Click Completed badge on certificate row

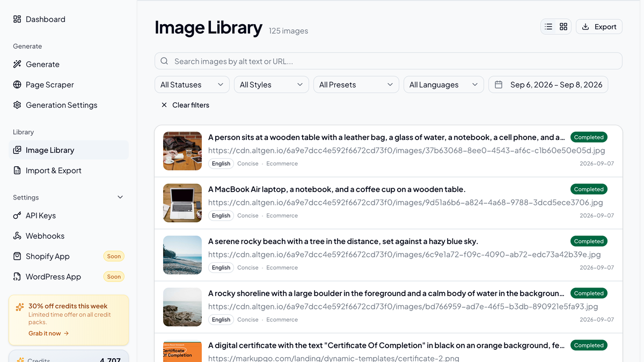coord(589,345)
